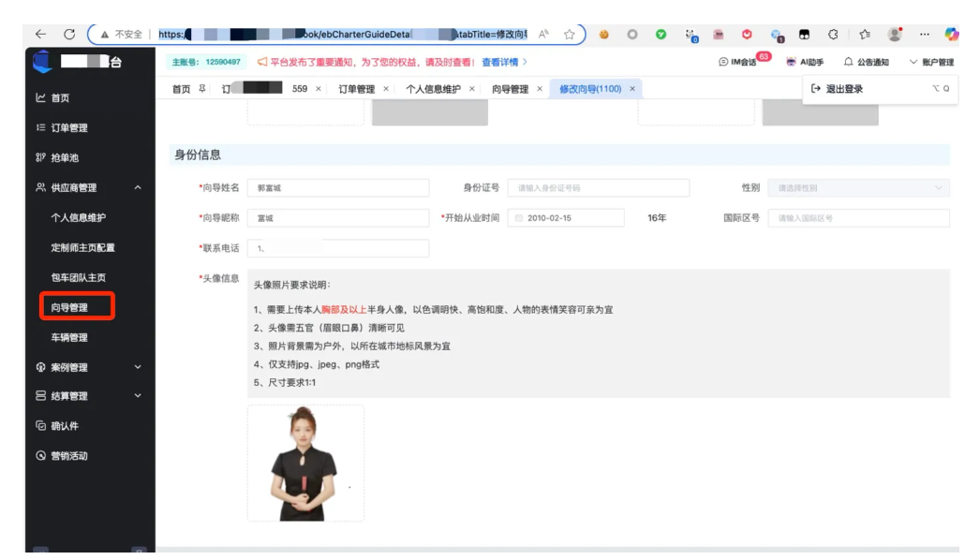Expand the 案例管理 sidebar section
The width and height of the screenshot is (980, 560).
pos(138,367)
